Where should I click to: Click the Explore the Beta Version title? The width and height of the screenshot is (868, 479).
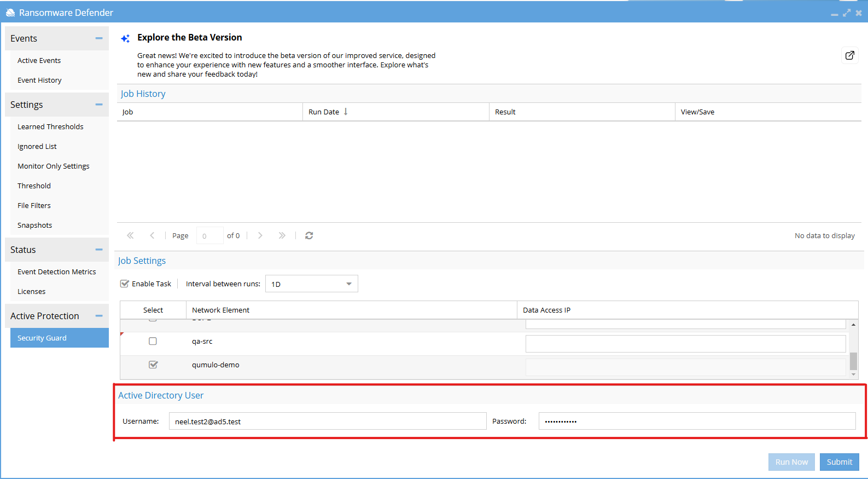pyautogui.click(x=190, y=37)
